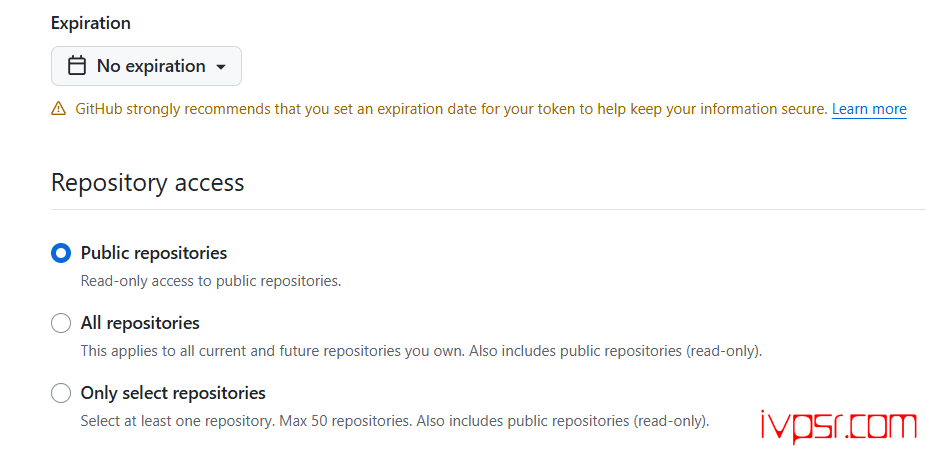The width and height of the screenshot is (926, 456).
Task: Enable the Only select repositories radio button
Action: [x=61, y=393]
